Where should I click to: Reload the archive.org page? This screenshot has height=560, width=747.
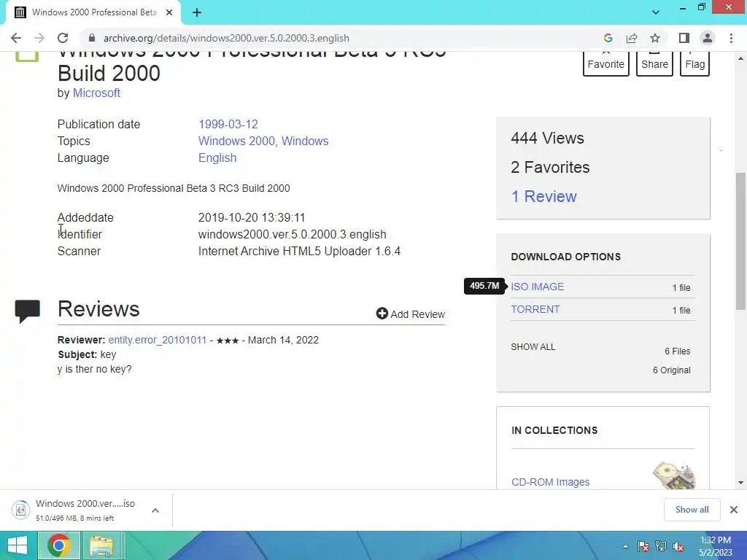click(x=63, y=38)
